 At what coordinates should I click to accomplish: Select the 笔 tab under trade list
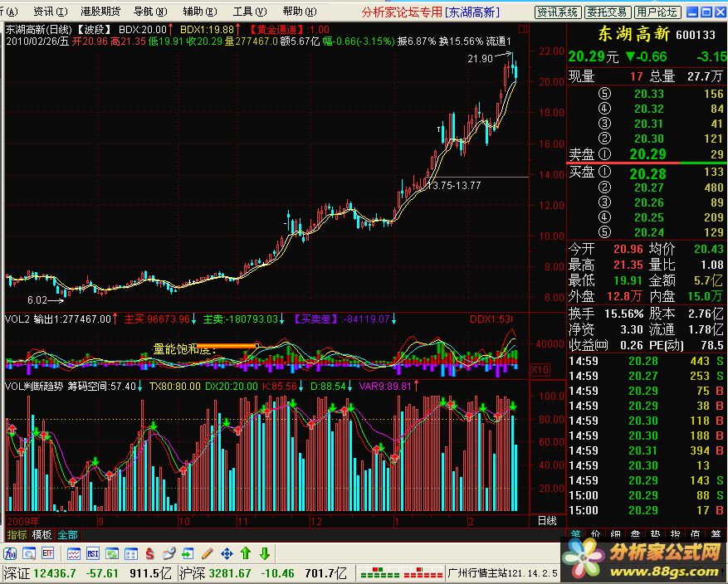coord(576,534)
